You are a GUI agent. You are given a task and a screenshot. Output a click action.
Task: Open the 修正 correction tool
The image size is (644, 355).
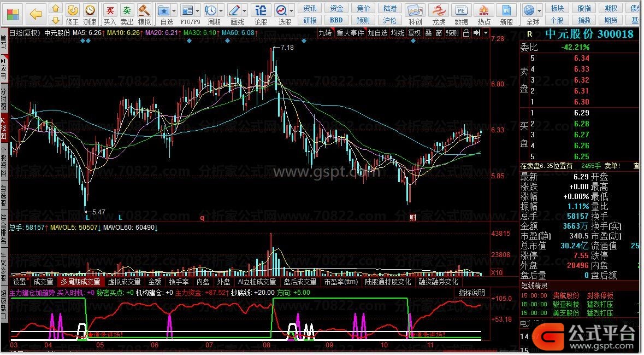tap(72, 14)
